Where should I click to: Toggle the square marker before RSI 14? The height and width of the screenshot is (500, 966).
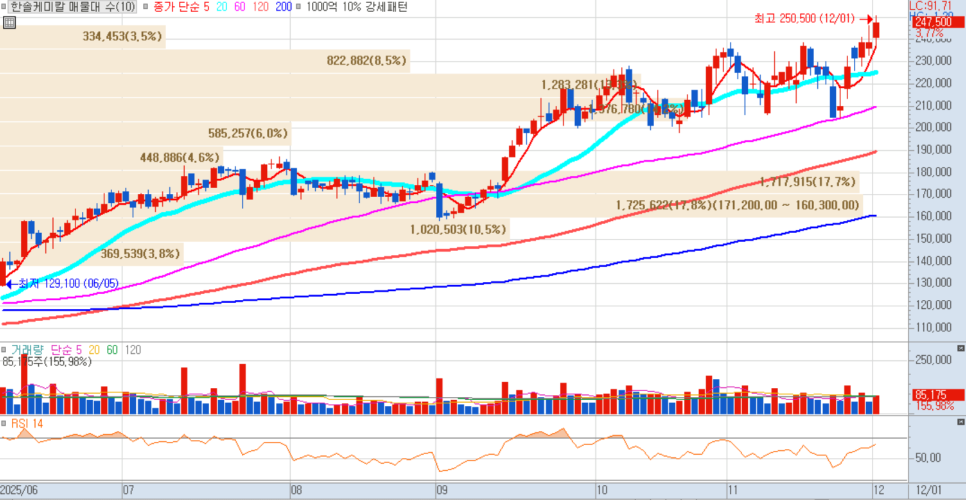point(4,424)
